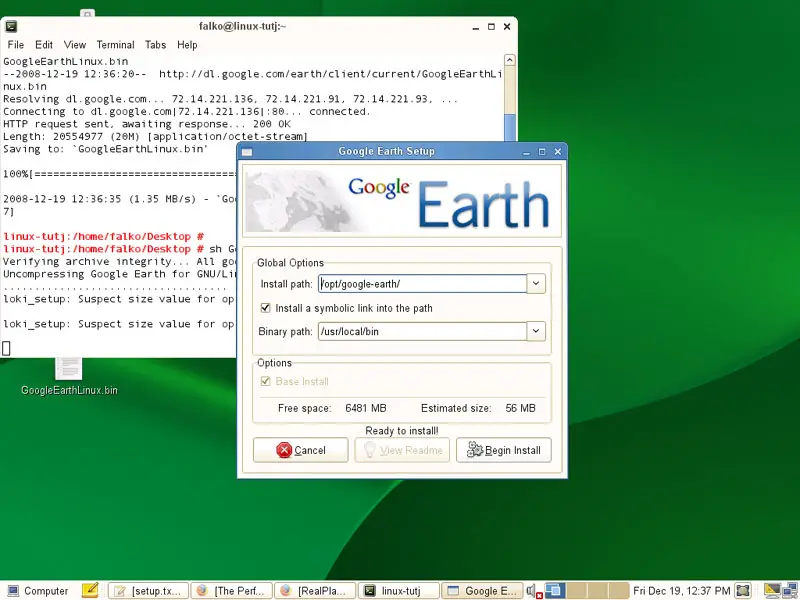Switch to the [The Perf... taskbar window
Image resolution: width=800 pixels, height=600 pixels.
click(x=232, y=591)
